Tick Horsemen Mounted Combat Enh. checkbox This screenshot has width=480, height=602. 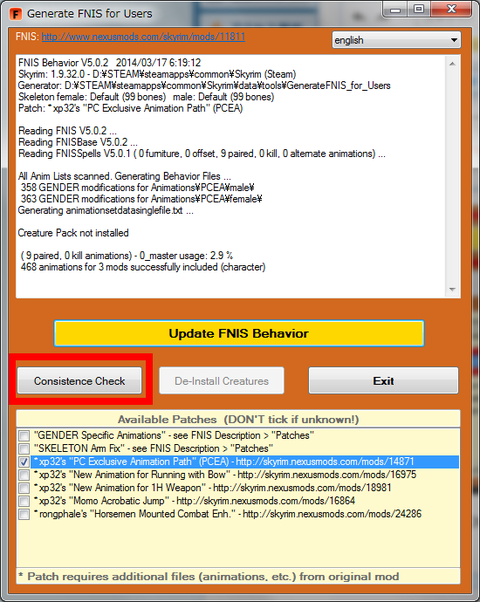(x=24, y=514)
